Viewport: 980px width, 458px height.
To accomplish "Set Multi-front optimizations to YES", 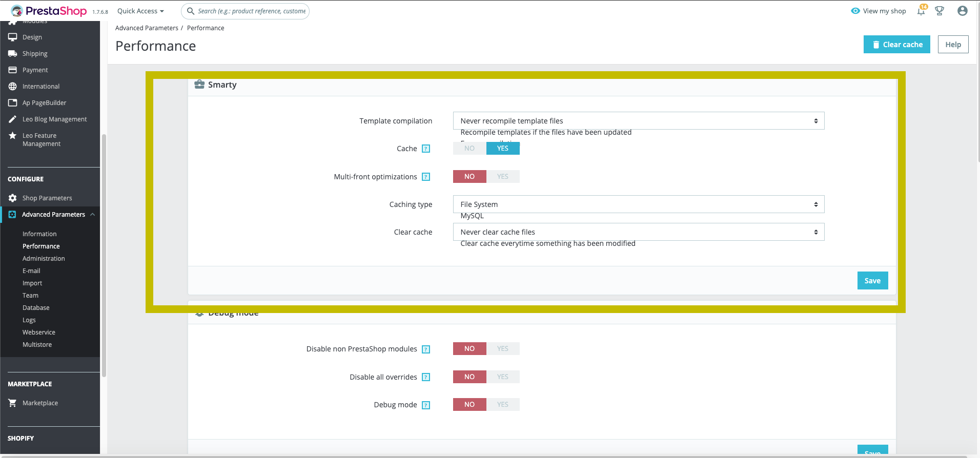I will tap(503, 176).
